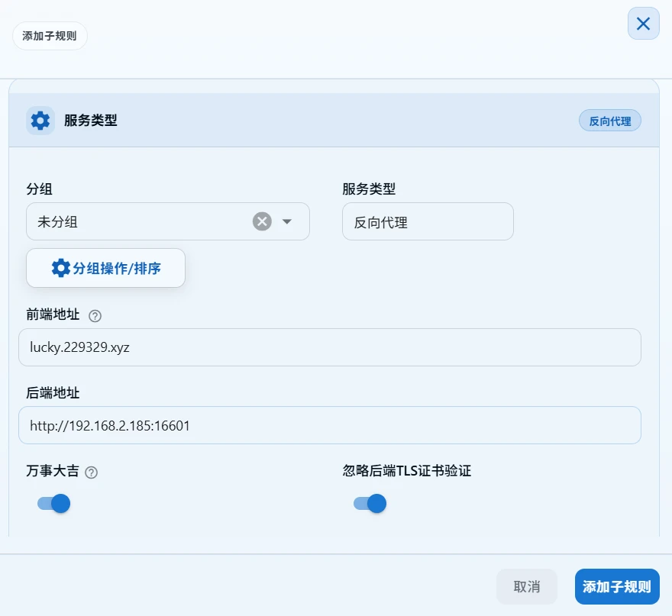
Task: Click the 忽略后端TLS证书验证 label text
Action: point(407,471)
